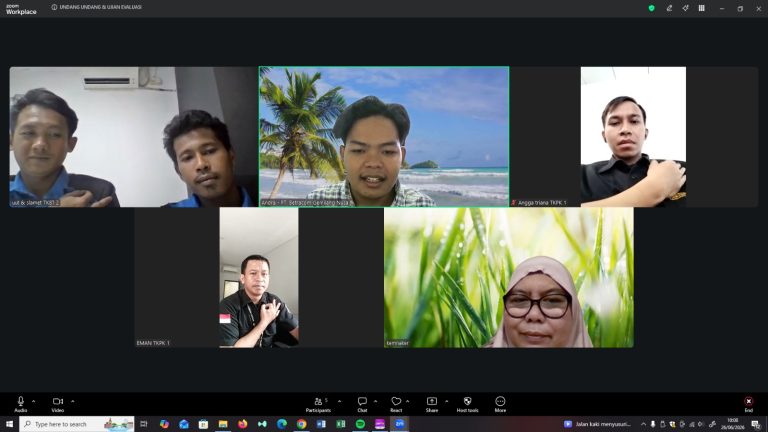Open Host tools shield menu
Viewport: 768px width, 432px height.
pos(467,404)
